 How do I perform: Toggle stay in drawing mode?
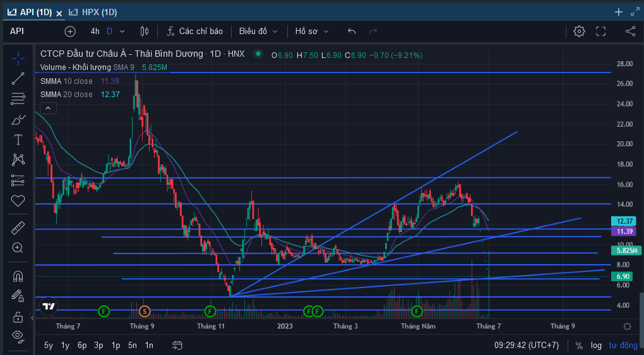pyautogui.click(x=18, y=296)
